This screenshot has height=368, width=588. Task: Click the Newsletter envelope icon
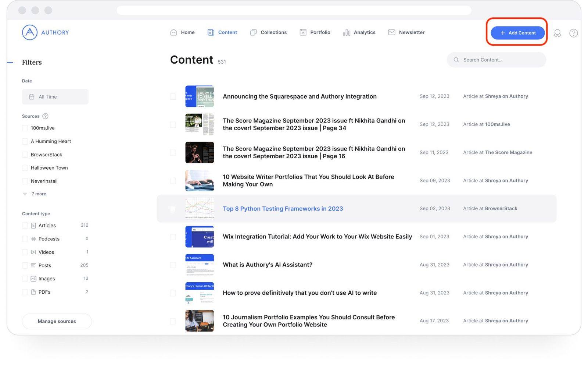pyautogui.click(x=391, y=32)
